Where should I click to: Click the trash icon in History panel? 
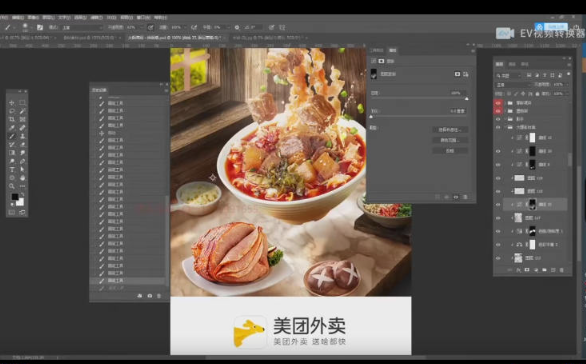(x=159, y=296)
